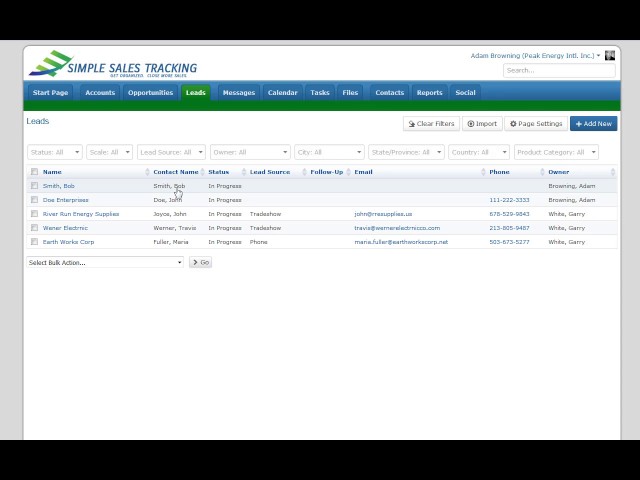
Task: Open Page Settings
Action: 536,124
